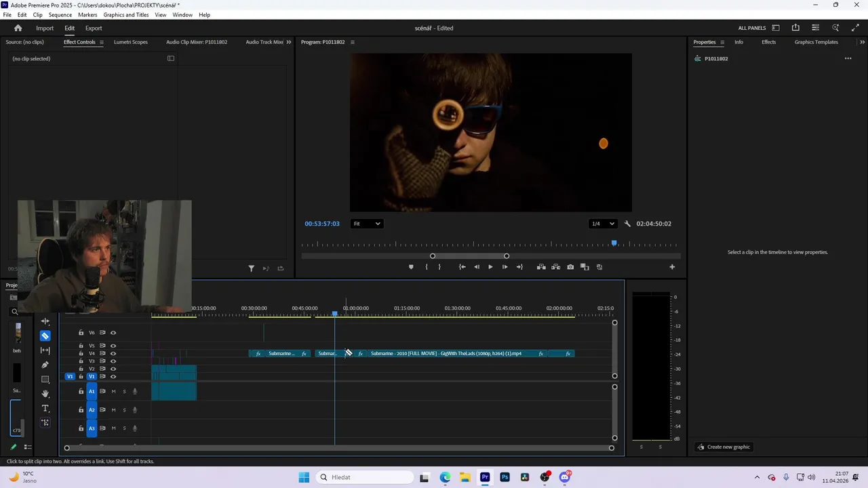
Task: Click the Export Frame camera icon
Action: pyautogui.click(x=570, y=267)
